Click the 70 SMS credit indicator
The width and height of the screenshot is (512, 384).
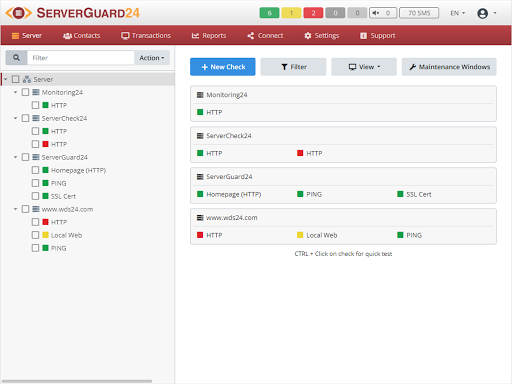coord(419,13)
